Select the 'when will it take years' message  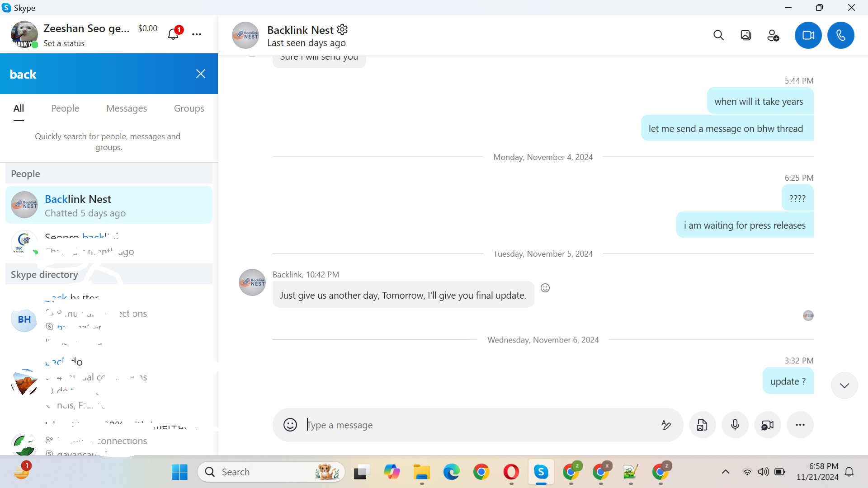pos(760,101)
